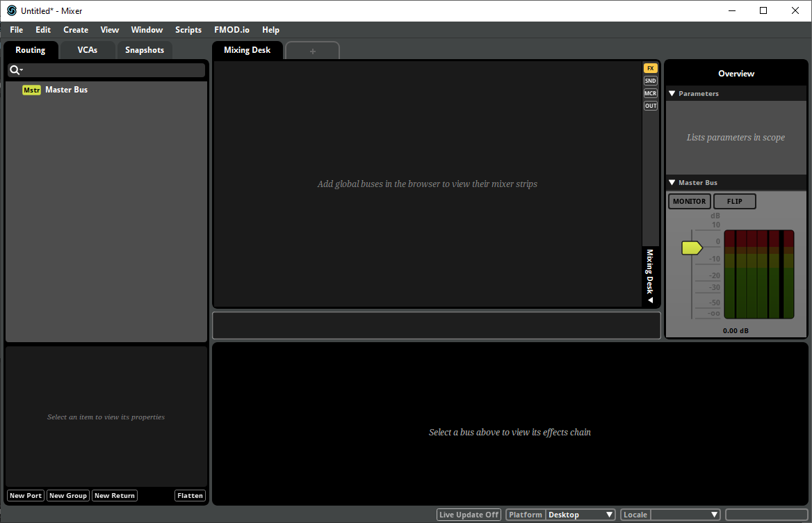Collapse the Parameters section triangle
The width and height of the screenshot is (812, 523).
pyautogui.click(x=672, y=94)
